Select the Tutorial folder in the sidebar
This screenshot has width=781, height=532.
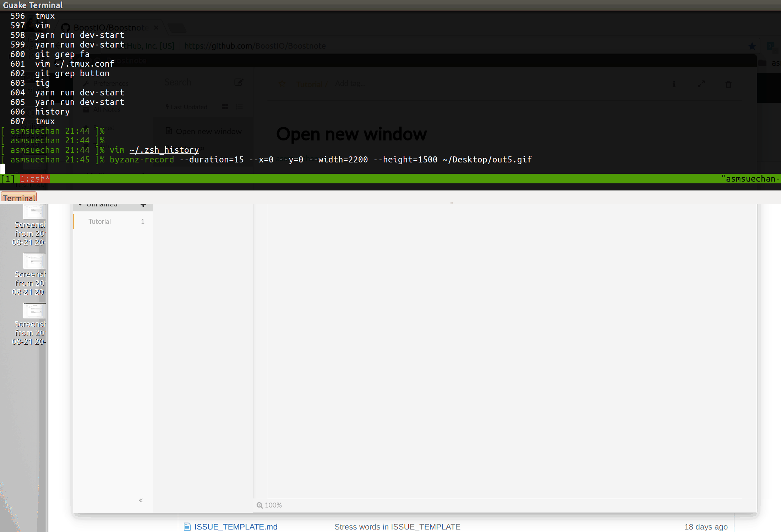(x=100, y=221)
